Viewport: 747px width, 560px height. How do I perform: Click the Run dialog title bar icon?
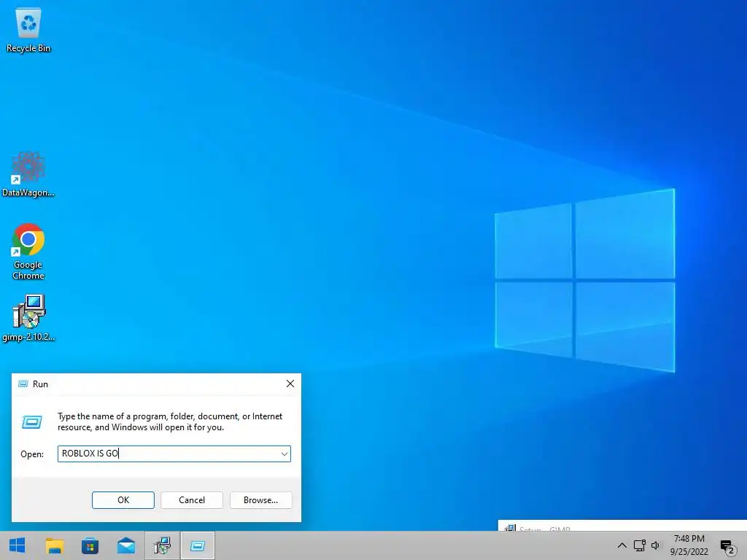pos(23,384)
